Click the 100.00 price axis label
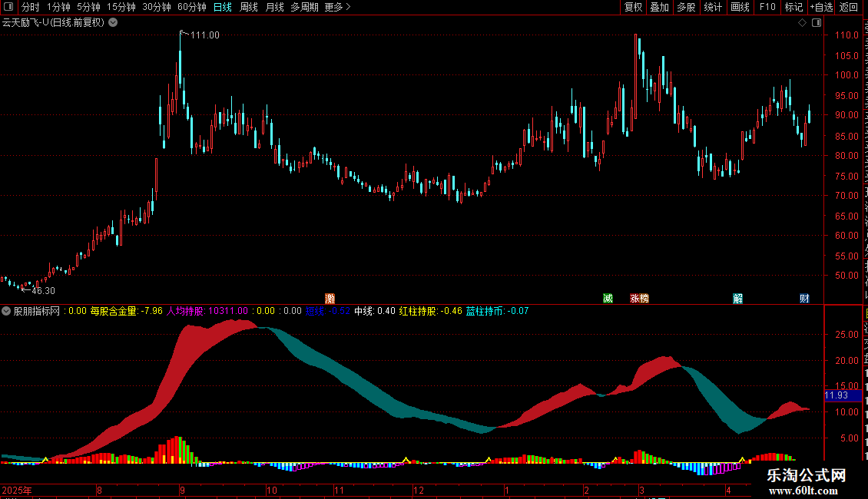The height and width of the screenshot is (499, 868). (x=846, y=75)
